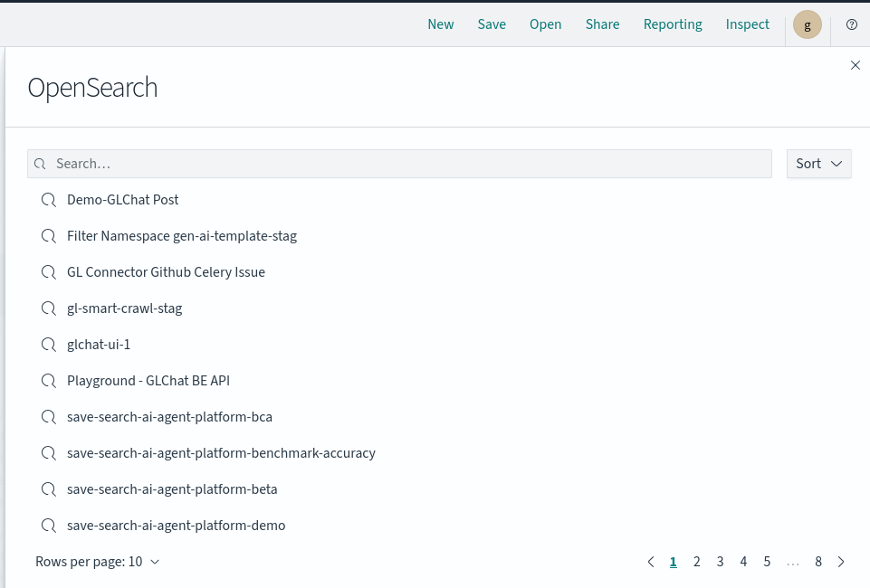Viewport: 870px width, 588px height.
Task: Click Save in the top navigation
Action: click(492, 24)
